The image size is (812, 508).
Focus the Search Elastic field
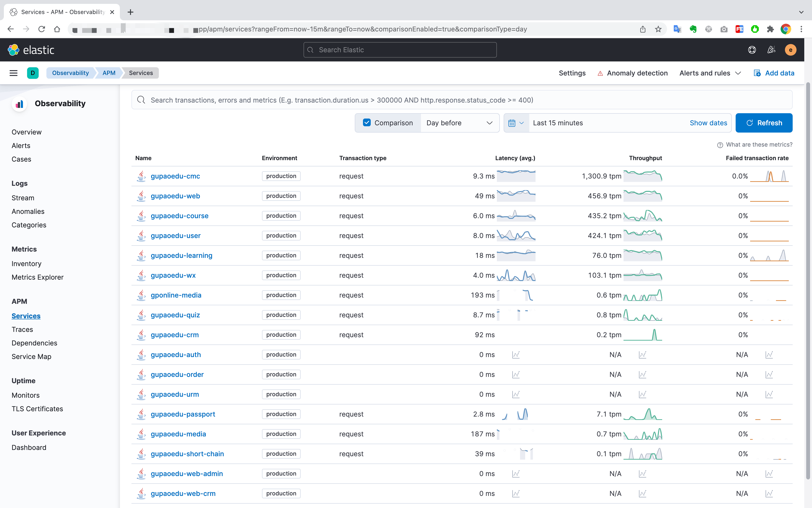(x=400, y=50)
